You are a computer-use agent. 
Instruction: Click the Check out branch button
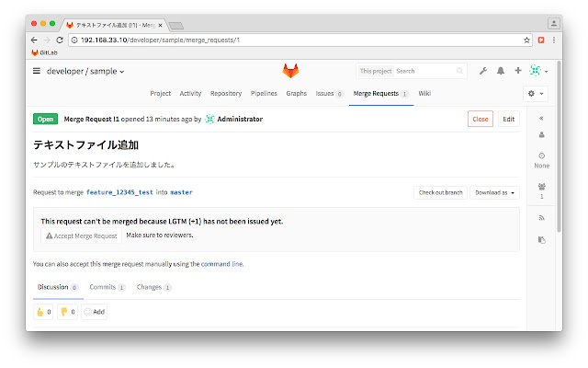point(441,192)
